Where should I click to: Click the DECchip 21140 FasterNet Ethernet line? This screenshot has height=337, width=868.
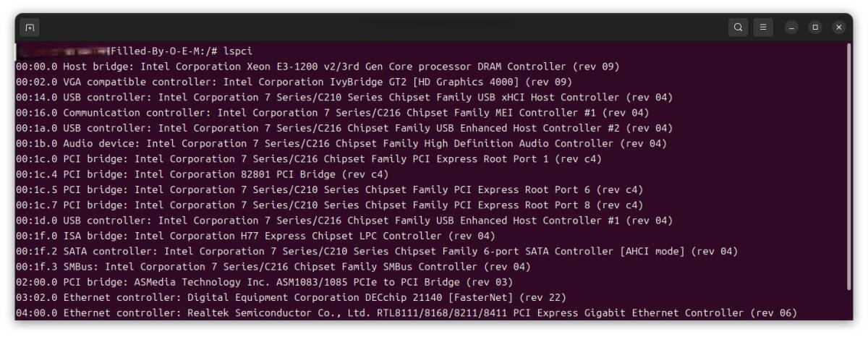(289, 297)
